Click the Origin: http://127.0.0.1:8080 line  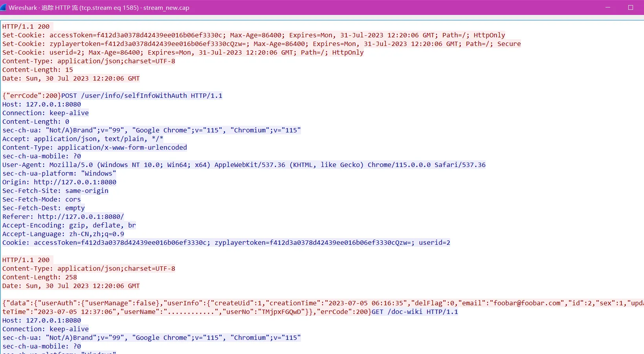pyautogui.click(x=59, y=182)
